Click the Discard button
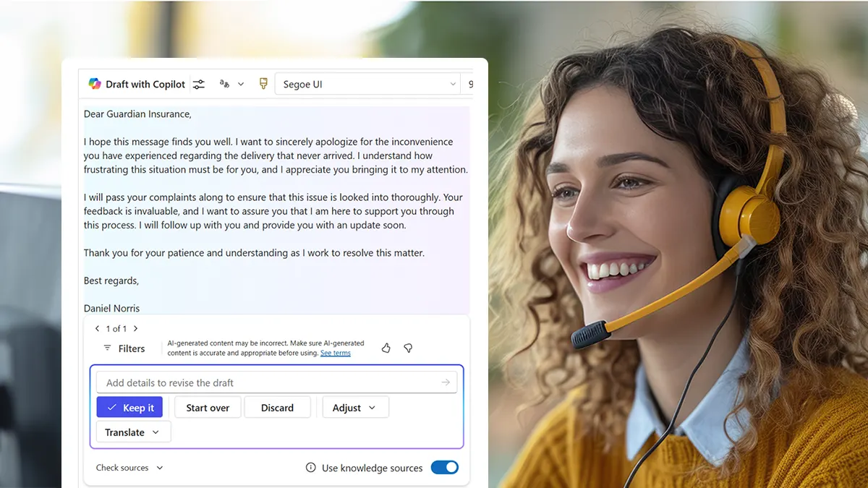 point(278,407)
